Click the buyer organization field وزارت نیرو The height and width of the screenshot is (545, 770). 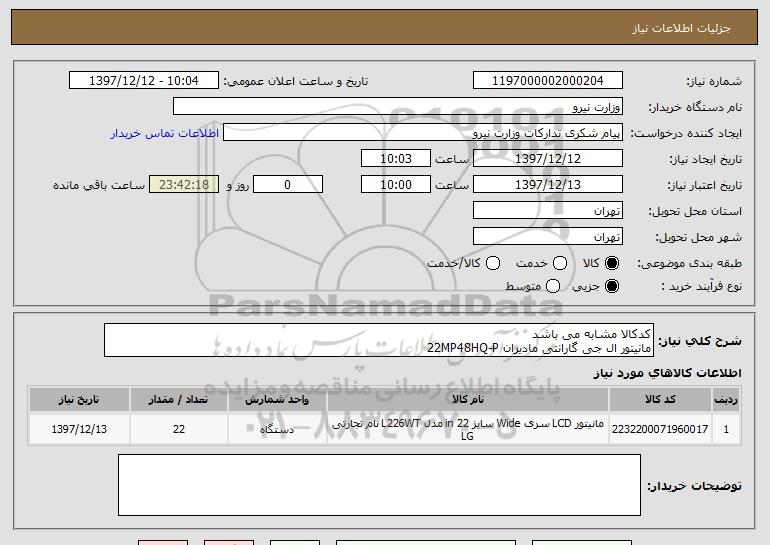[398, 107]
